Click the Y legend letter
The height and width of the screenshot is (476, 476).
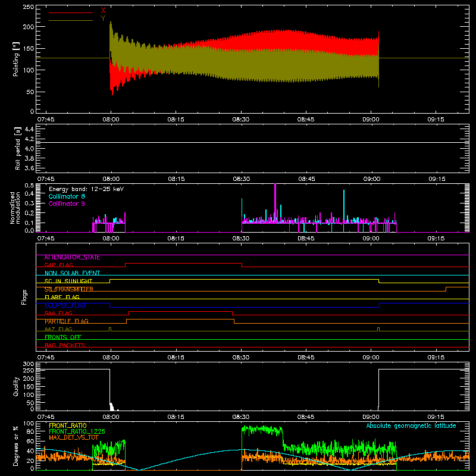pyautogui.click(x=103, y=18)
